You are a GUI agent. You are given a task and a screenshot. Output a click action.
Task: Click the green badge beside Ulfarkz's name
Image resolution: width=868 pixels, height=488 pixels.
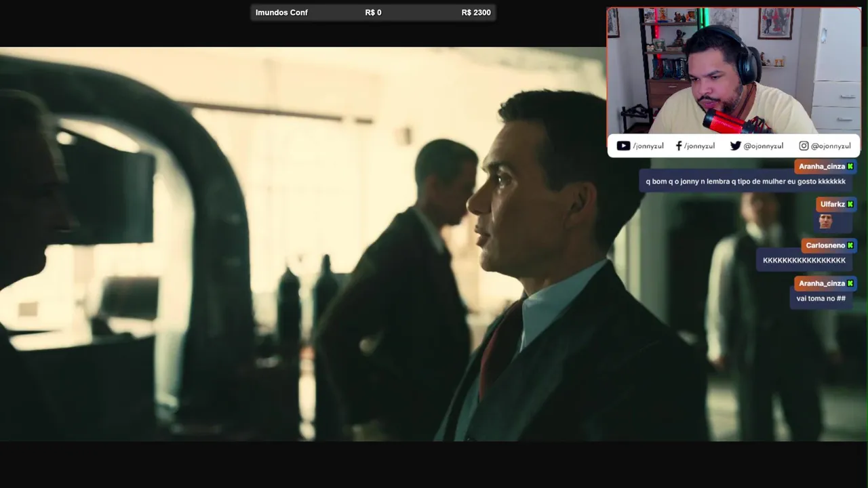pyautogui.click(x=850, y=205)
